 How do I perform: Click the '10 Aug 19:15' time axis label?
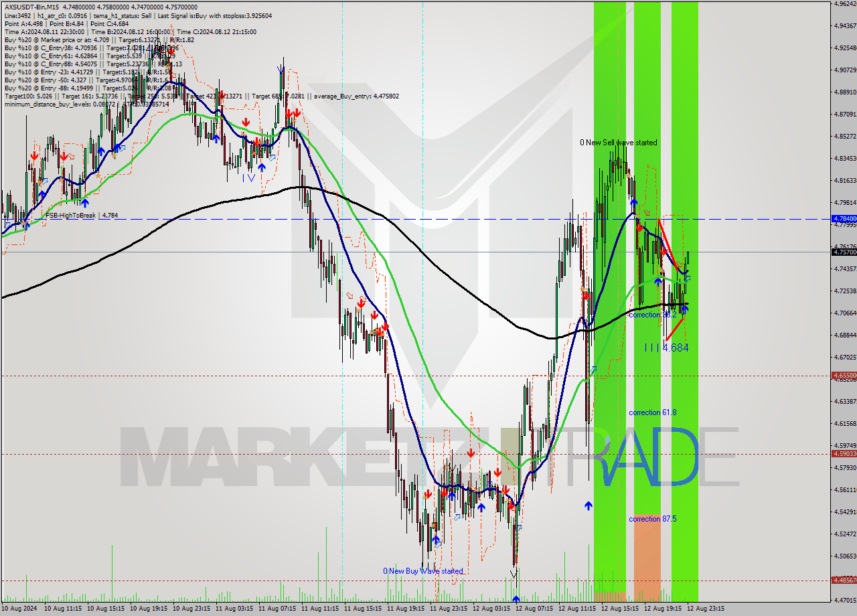(x=148, y=609)
